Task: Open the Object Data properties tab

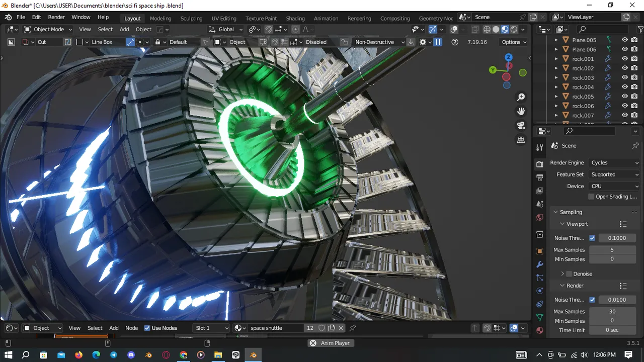Action: click(540, 317)
